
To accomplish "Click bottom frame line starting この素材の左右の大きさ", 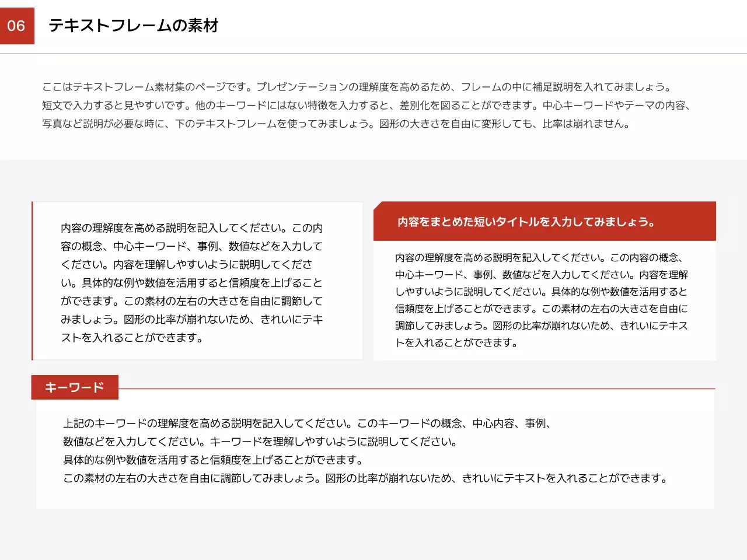I will pyautogui.click(x=365, y=478).
